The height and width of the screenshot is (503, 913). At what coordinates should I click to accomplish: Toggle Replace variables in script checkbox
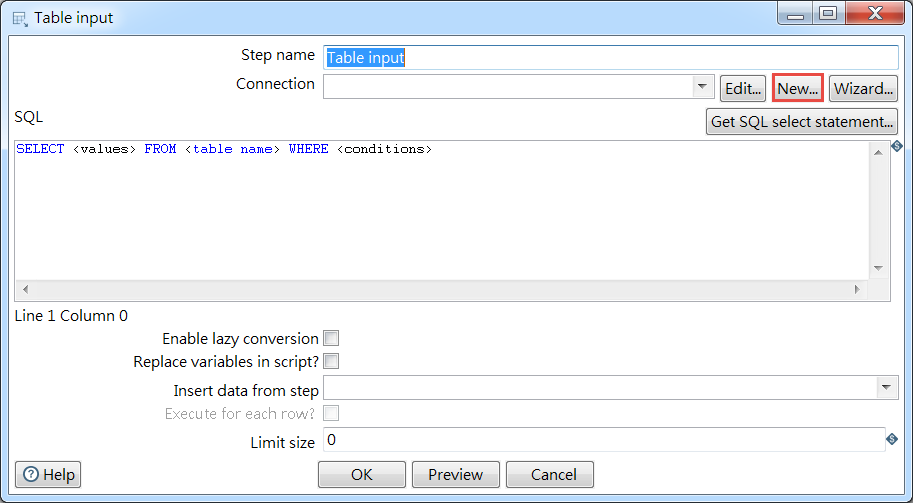[331, 362]
